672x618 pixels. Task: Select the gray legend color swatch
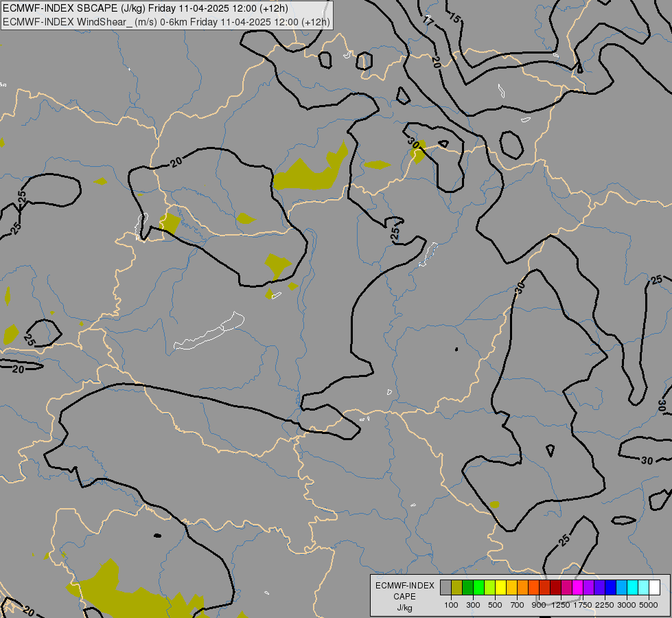tap(445, 588)
